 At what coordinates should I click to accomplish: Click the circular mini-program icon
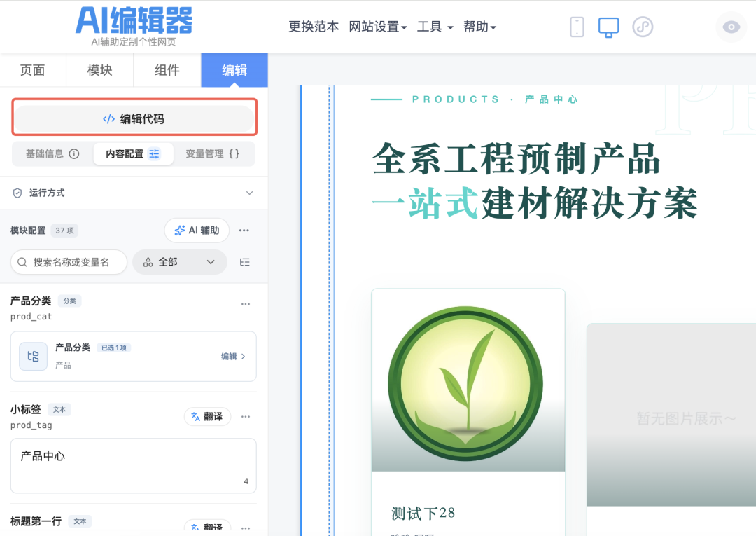(x=643, y=27)
